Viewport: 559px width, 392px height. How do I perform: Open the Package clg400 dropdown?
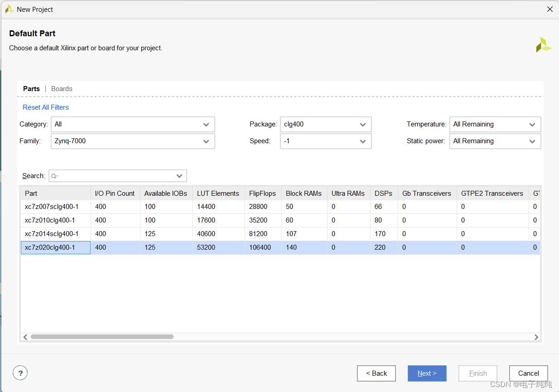[326, 124]
